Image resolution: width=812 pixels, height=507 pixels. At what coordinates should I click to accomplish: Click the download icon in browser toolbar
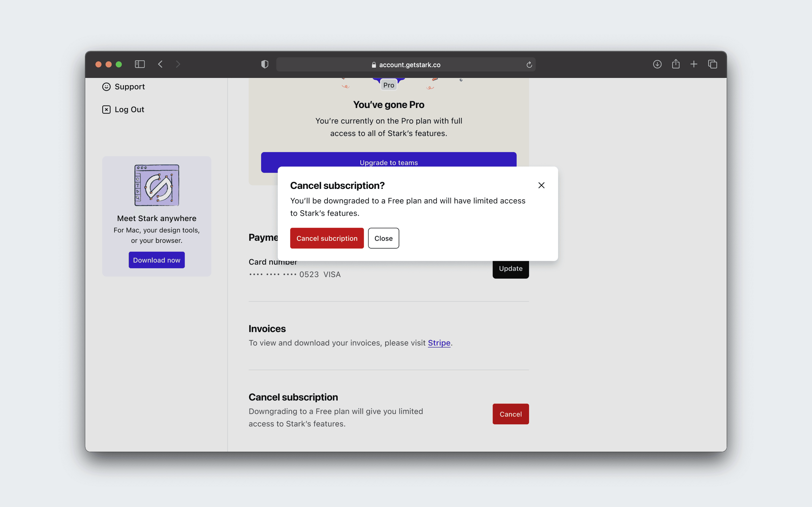[657, 64]
